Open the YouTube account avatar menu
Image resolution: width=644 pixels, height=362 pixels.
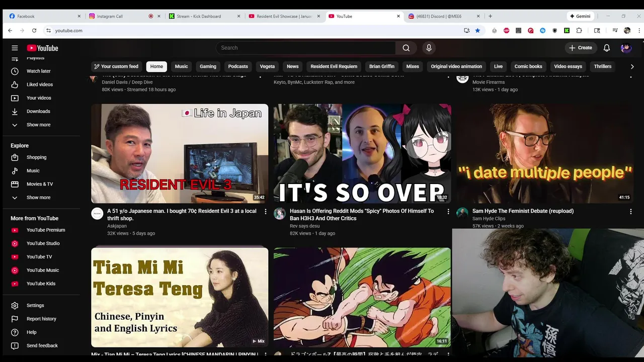pos(626,48)
